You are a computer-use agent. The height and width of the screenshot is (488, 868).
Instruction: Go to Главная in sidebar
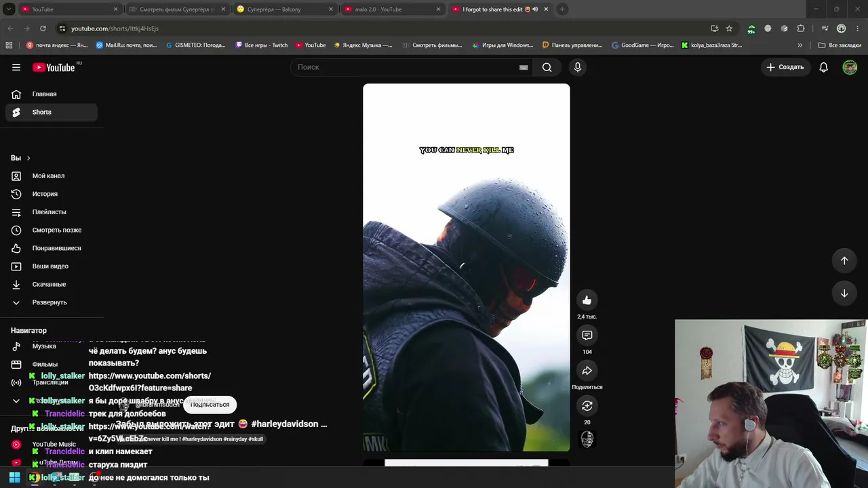(52, 94)
